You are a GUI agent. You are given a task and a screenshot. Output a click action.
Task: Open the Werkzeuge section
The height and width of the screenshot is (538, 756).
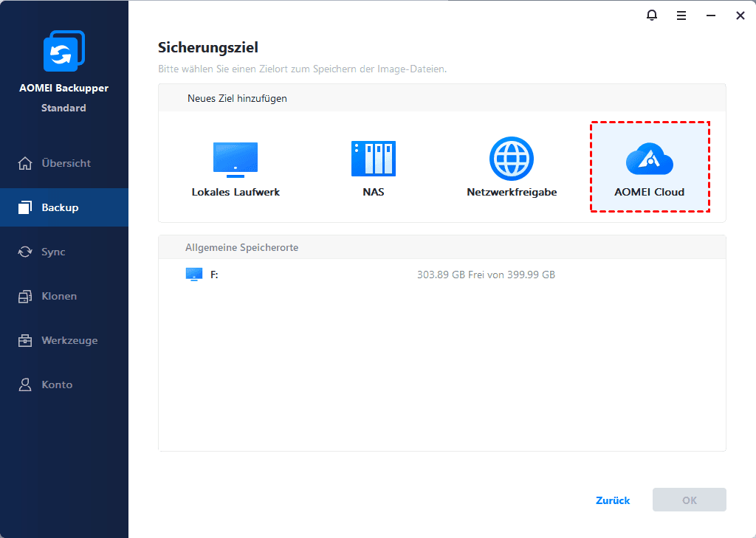click(64, 340)
